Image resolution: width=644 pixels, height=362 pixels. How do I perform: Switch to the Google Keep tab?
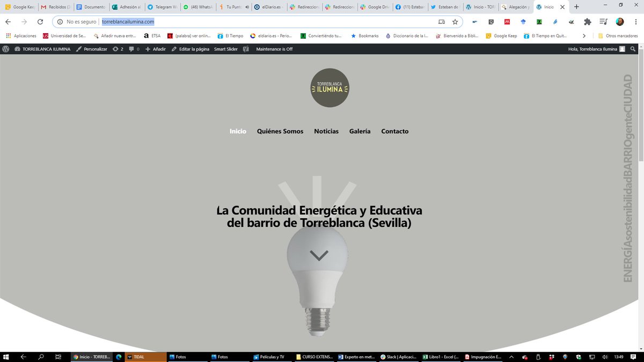(20, 7)
